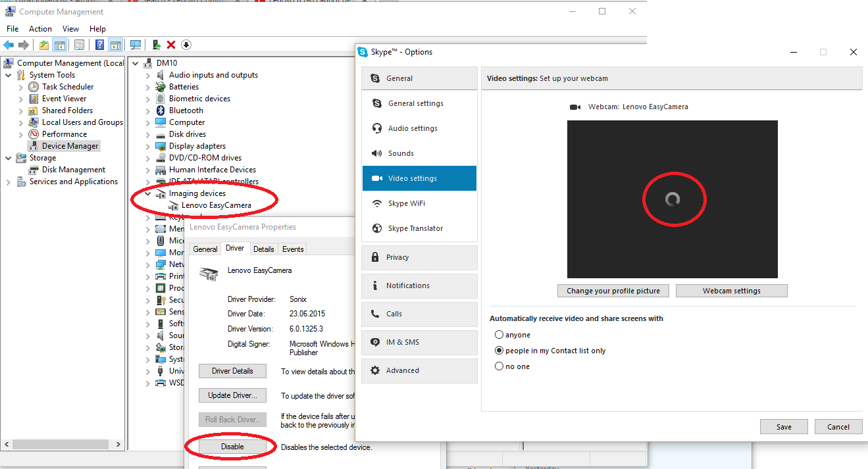Click the Task Scheduler clock icon
Viewport: 868px width, 469px height.
pyautogui.click(x=34, y=87)
